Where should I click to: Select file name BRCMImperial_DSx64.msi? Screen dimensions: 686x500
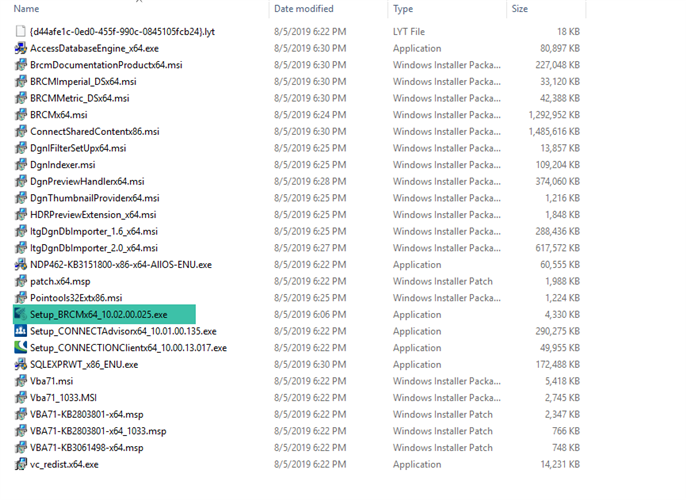pyautogui.click(x=83, y=81)
